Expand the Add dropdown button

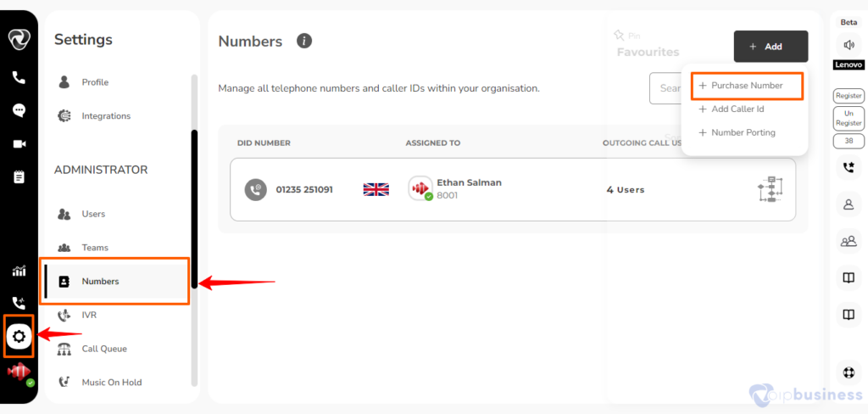(x=771, y=47)
